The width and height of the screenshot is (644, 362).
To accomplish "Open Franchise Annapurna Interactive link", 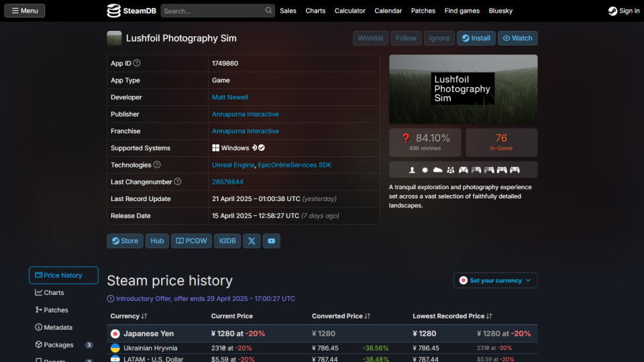I will [x=246, y=131].
